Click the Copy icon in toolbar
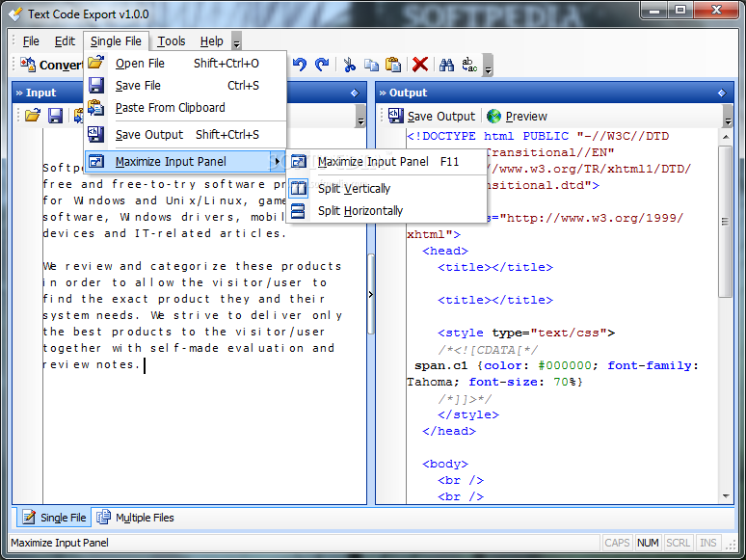Image resolution: width=746 pixels, height=560 pixels. [371, 65]
